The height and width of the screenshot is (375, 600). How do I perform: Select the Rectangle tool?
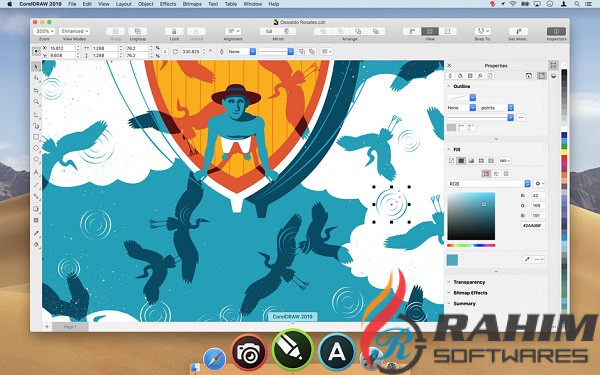pyautogui.click(x=36, y=137)
